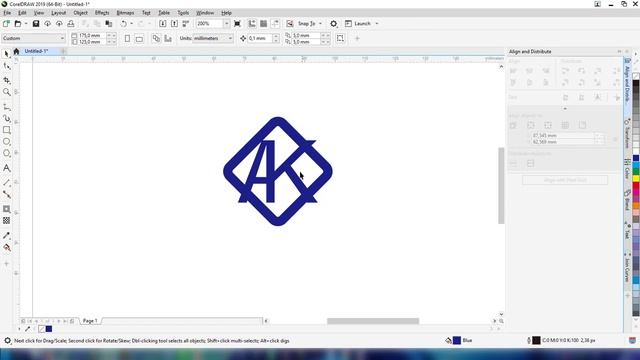The width and height of the screenshot is (640, 360).
Task: Set page to portrait orientation
Action: coord(127,38)
